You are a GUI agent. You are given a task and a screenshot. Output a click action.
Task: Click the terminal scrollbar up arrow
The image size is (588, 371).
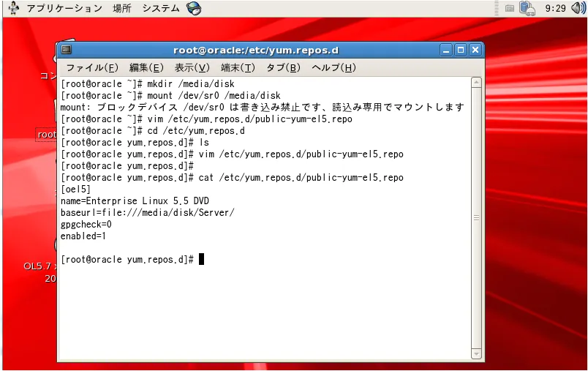coord(476,82)
